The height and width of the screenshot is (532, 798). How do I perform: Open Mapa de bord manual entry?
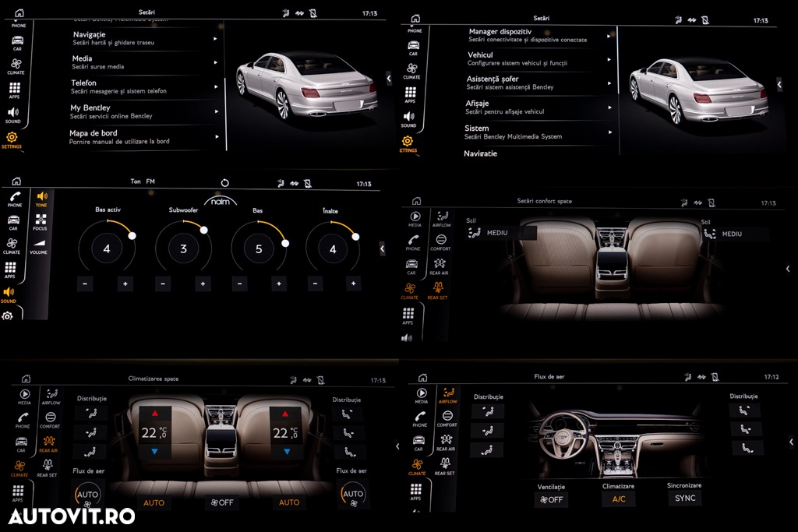(145, 137)
